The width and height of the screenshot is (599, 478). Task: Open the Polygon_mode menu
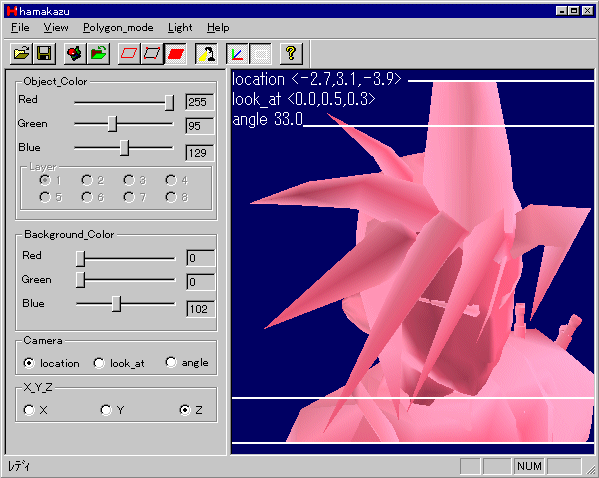pos(118,28)
